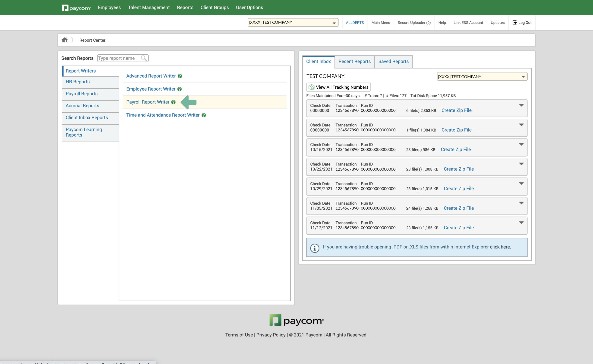
Task: Switch to the Recent Reports tab
Action: [x=354, y=62]
